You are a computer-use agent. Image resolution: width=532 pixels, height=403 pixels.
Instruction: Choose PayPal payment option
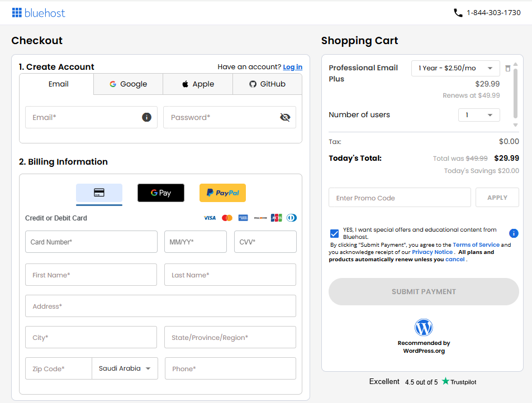(222, 193)
